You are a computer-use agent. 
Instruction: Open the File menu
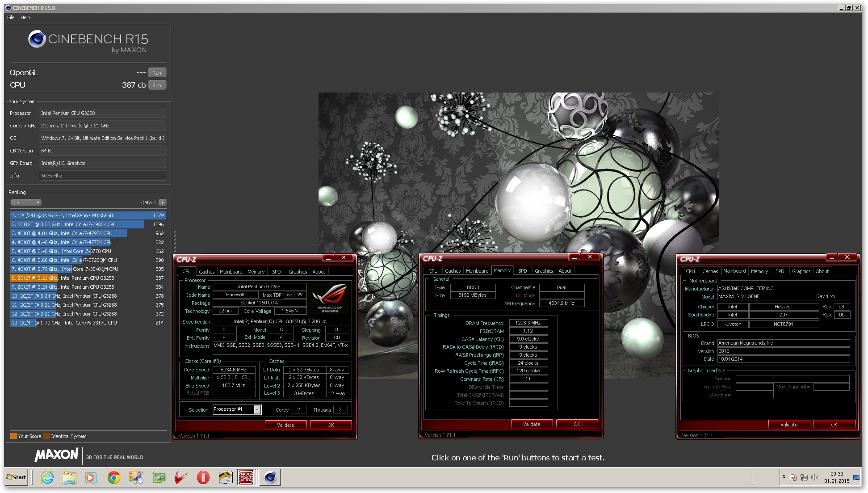pyautogui.click(x=11, y=17)
